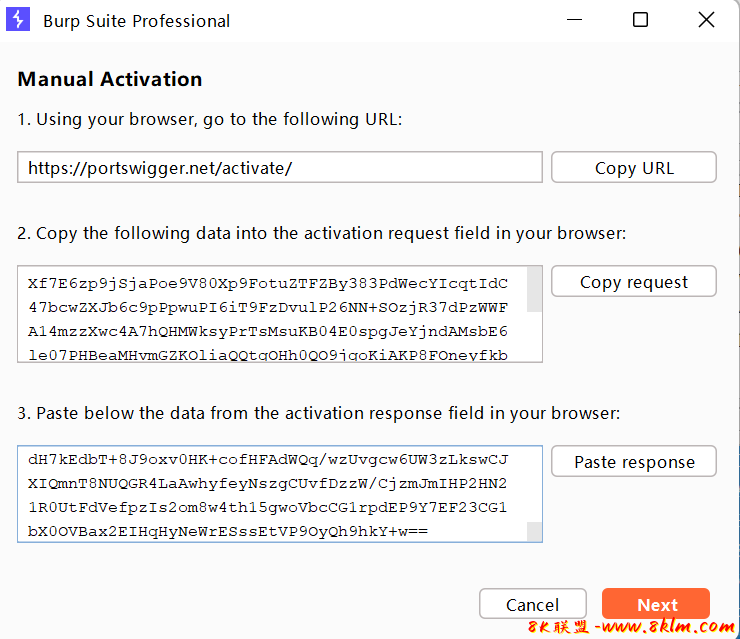Click the step 1 browser URL instruction
The image size is (740, 639).
209,119
